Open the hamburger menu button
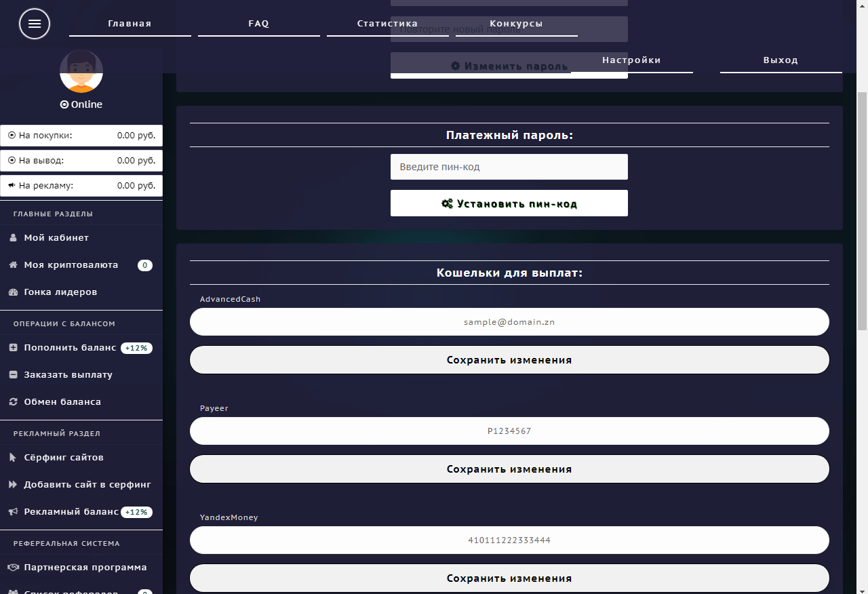This screenshot has height=594, width=868. tap(35, 24)
